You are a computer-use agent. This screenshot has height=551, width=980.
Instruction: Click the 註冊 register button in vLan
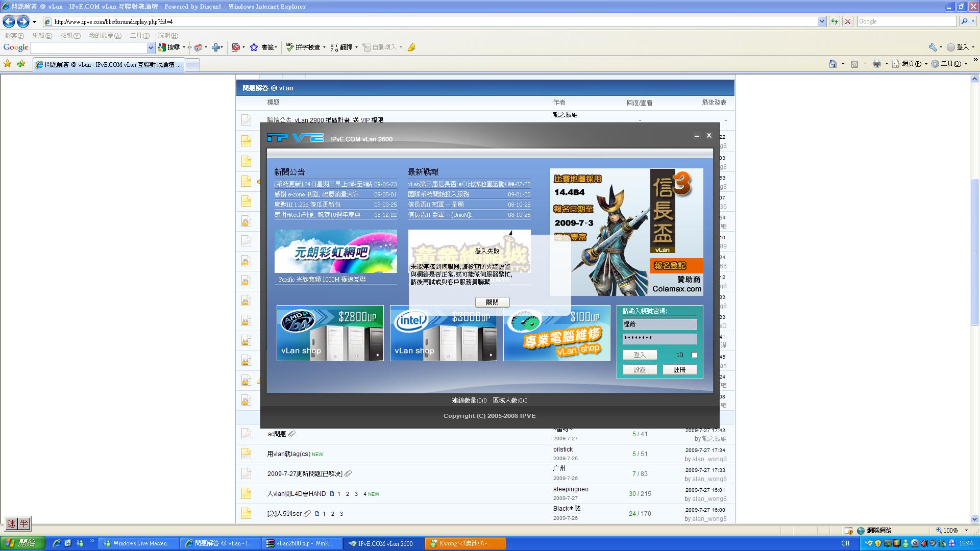pos(679,369)
